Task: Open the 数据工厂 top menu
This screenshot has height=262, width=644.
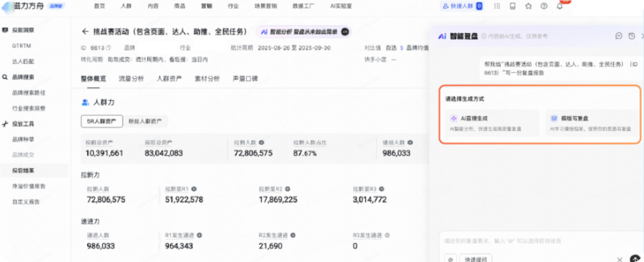Action: click(304, 6)
